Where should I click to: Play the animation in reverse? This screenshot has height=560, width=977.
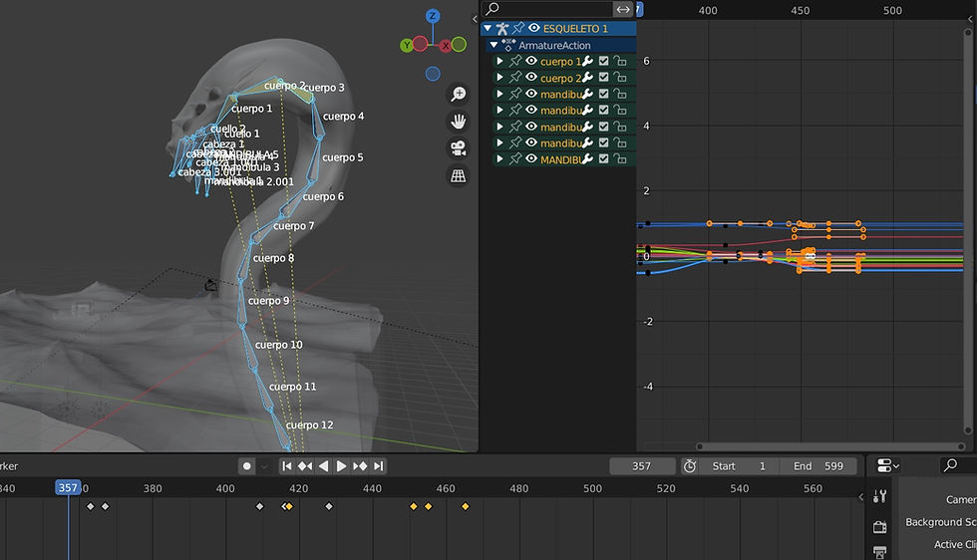click(x=323, y=466)
